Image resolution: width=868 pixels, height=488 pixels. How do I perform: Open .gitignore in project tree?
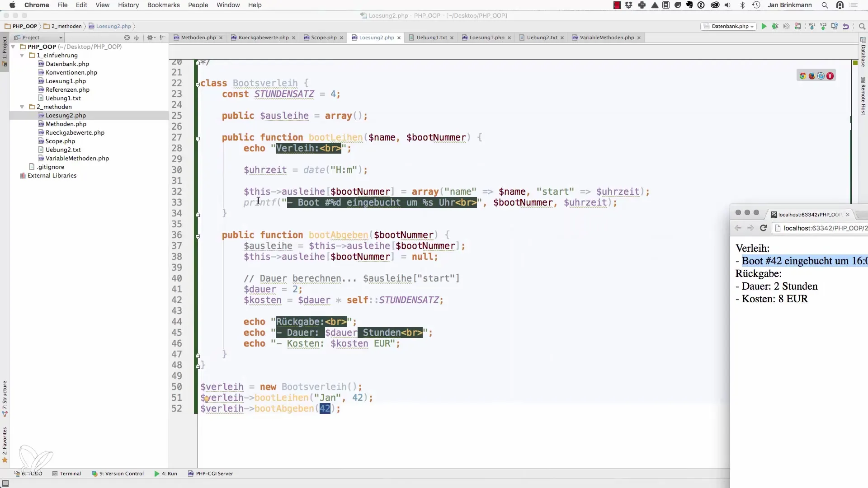(51, 167)
